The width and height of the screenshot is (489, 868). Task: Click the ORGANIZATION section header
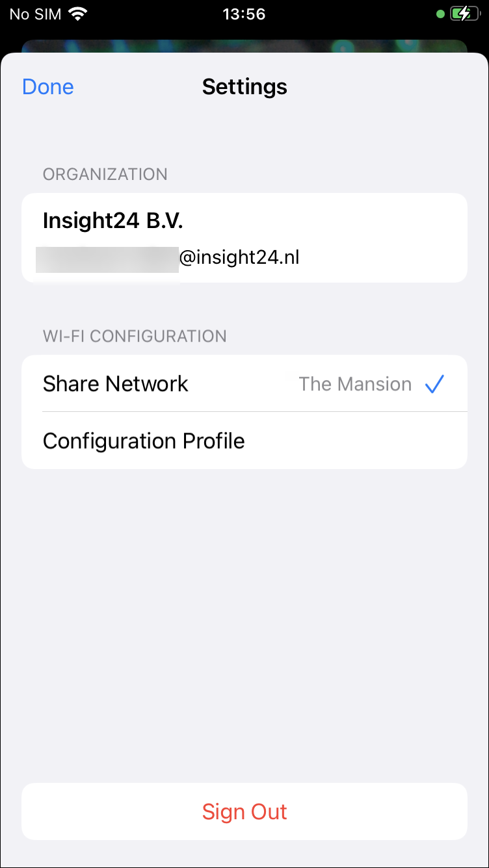(x=105, y=174)
